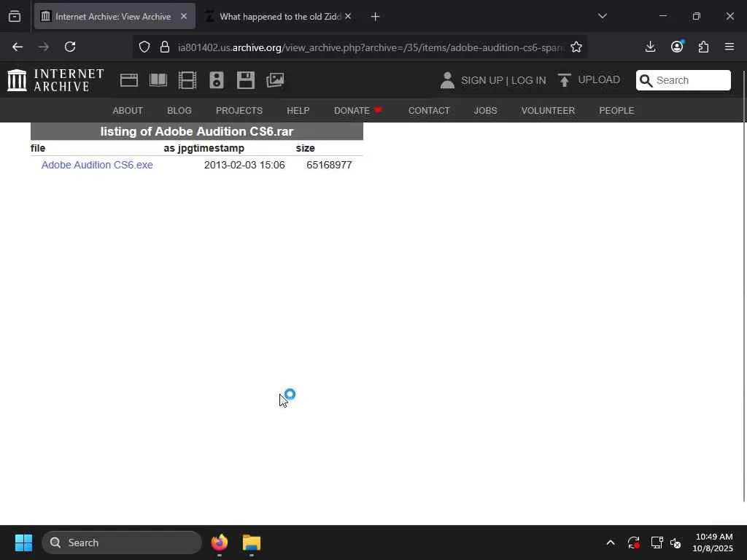Go back with the browser back arrow
The width and height of the screenshot is (747, 560).
tap(18, 47)
